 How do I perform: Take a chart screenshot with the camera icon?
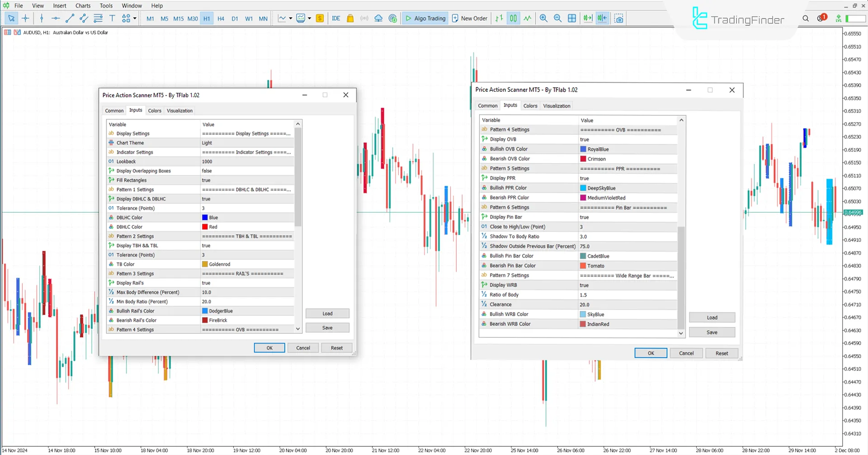(619, 19)
